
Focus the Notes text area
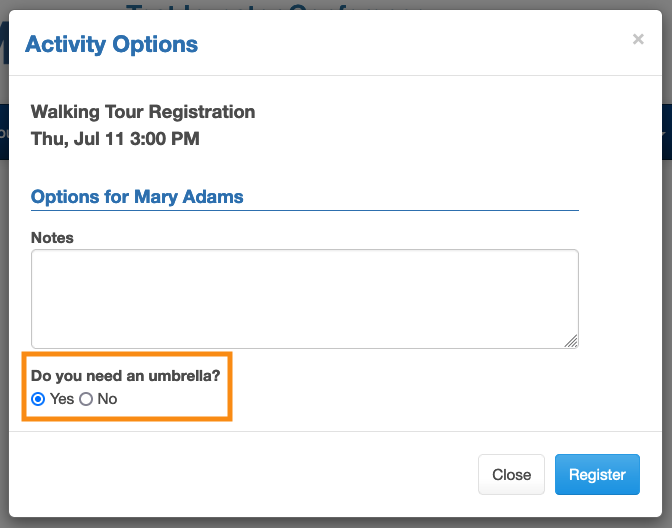coord(304,298)
